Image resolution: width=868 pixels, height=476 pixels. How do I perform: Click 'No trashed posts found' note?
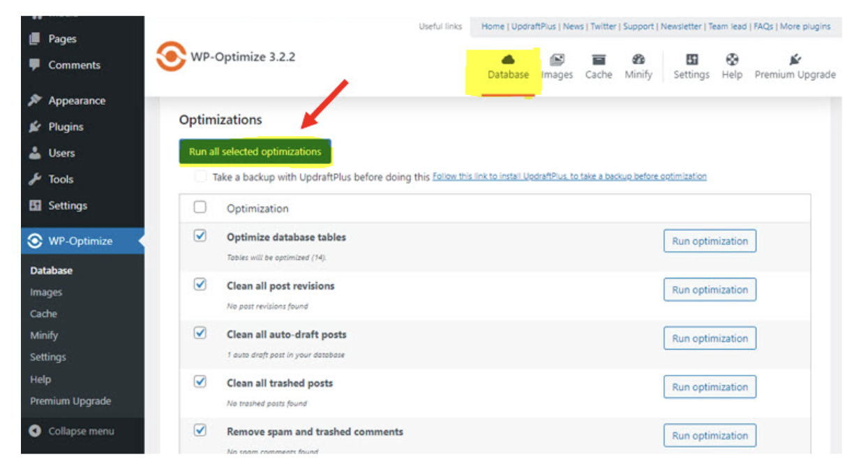(x=267, y=403)
